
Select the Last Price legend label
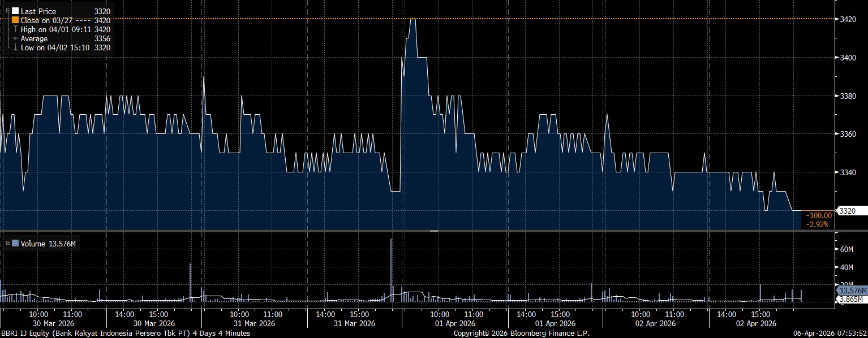pos(38,11)
